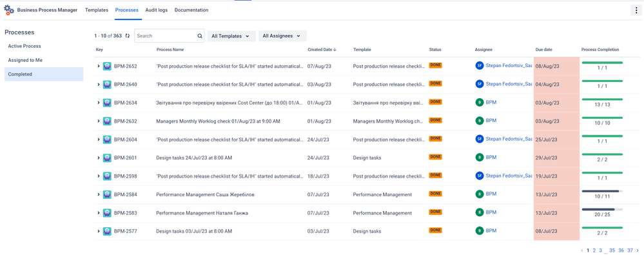Click the refresh icon beside 363

pyautogui.click(x=128, y=36)
